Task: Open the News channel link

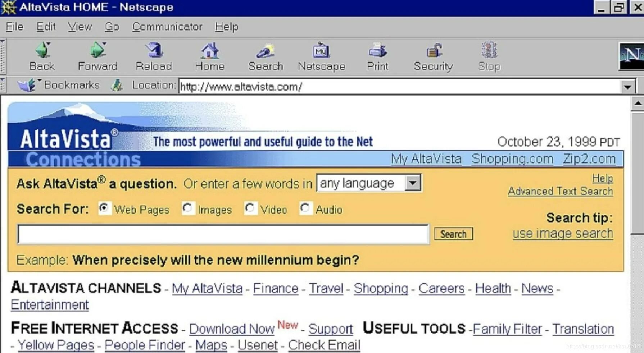Action: point(537,288)
